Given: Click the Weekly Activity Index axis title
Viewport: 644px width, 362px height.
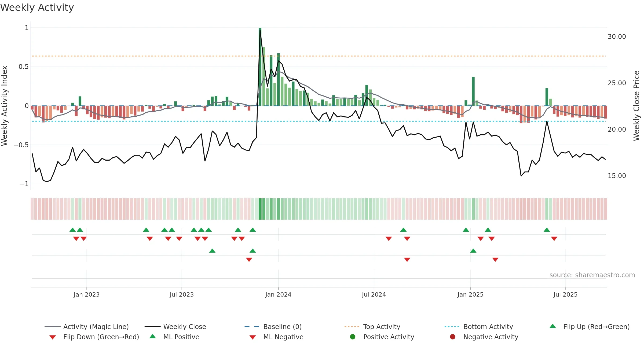Looking at the screenshot, I should click(5, 106).
